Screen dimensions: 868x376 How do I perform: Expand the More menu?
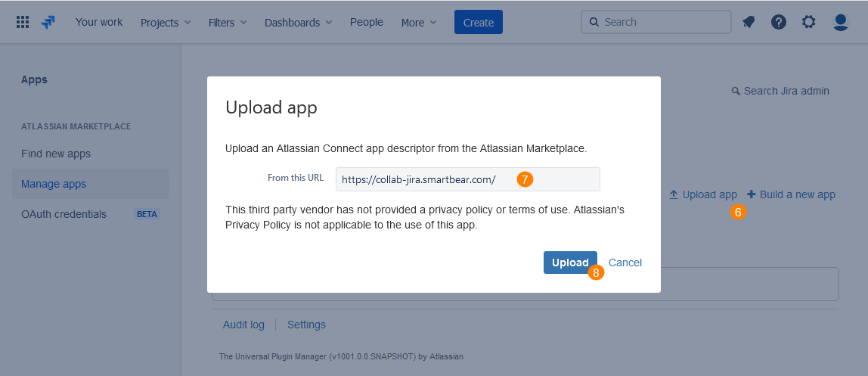[419, 23]
